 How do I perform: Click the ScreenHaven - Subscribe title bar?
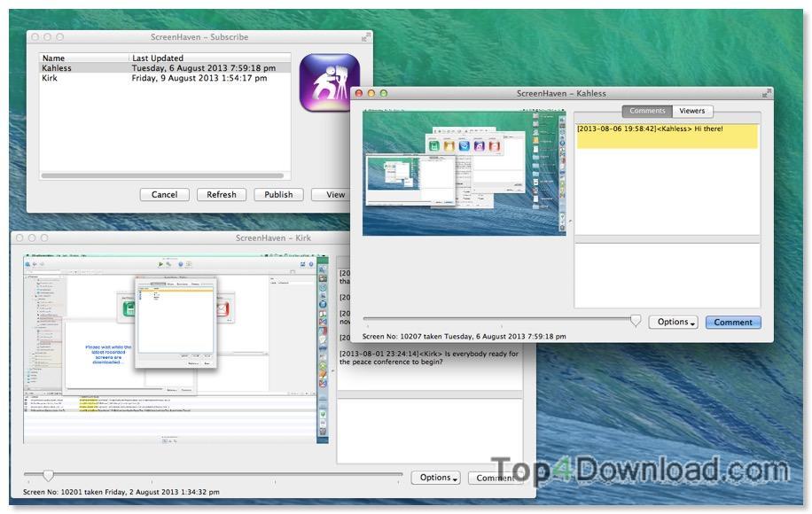tap(199, 37)
